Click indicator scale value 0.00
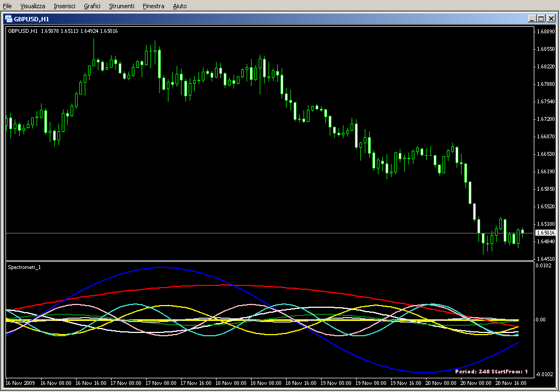Image resolution: width=560 pixels, height=392 pixels. point(540,319)
